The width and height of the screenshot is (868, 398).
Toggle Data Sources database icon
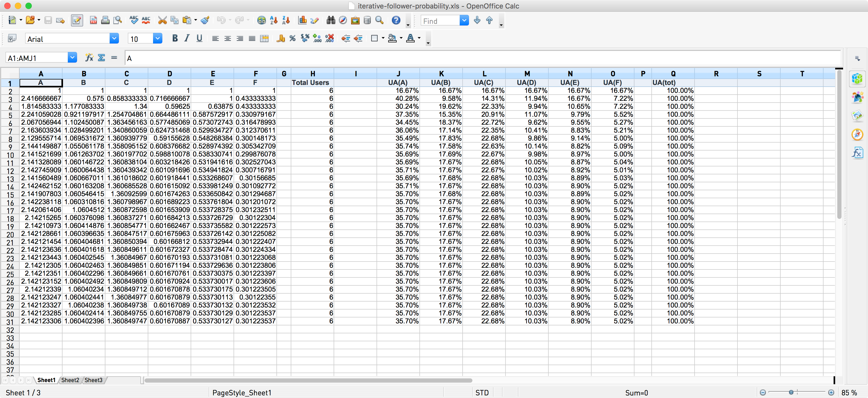tap(367, 21)
